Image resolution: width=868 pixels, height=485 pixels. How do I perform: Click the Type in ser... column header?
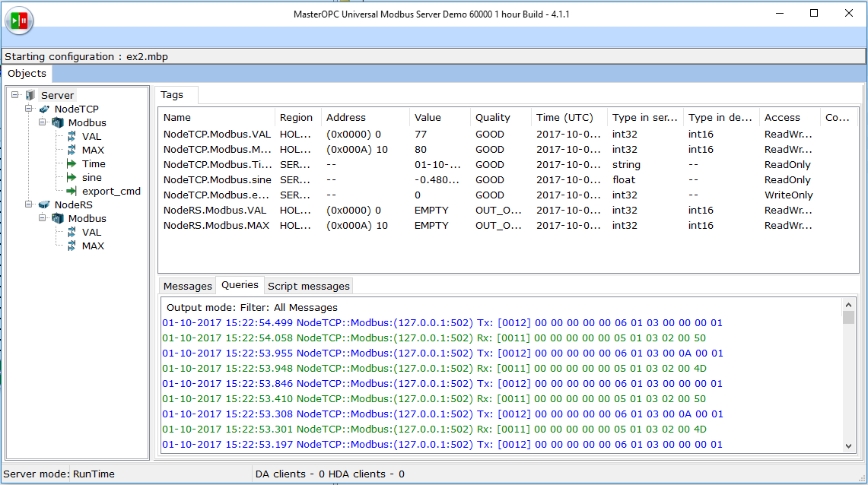point(645,117)
